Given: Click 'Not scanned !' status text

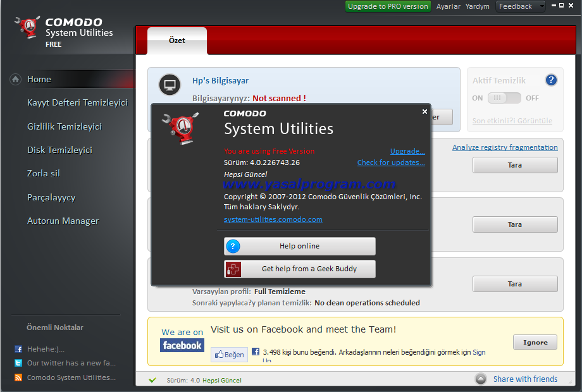Looking at the screenshot, I should pyautogui.click(x=279, y=98).
